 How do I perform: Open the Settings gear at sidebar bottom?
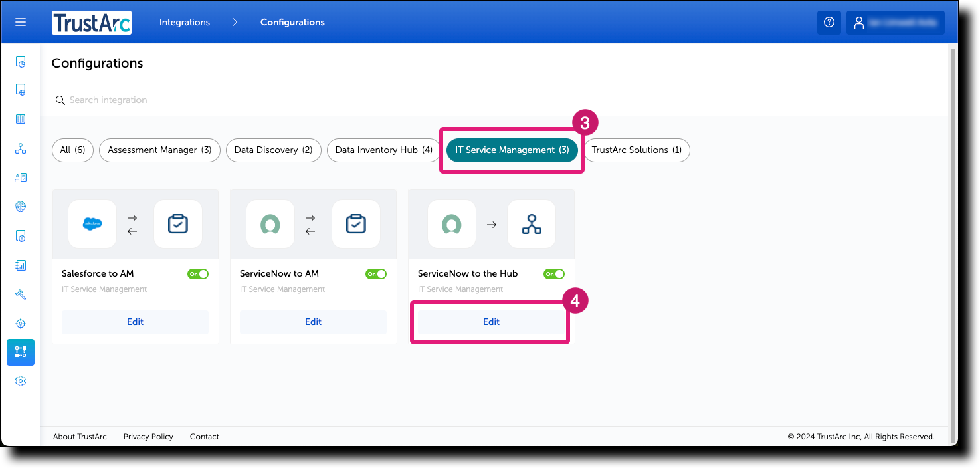pos(21,380)
